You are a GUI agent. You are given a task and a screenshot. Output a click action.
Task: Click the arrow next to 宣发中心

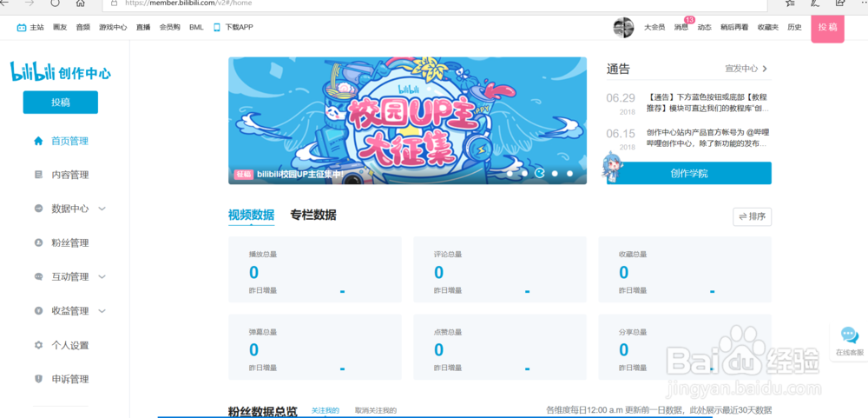point(765,69)
